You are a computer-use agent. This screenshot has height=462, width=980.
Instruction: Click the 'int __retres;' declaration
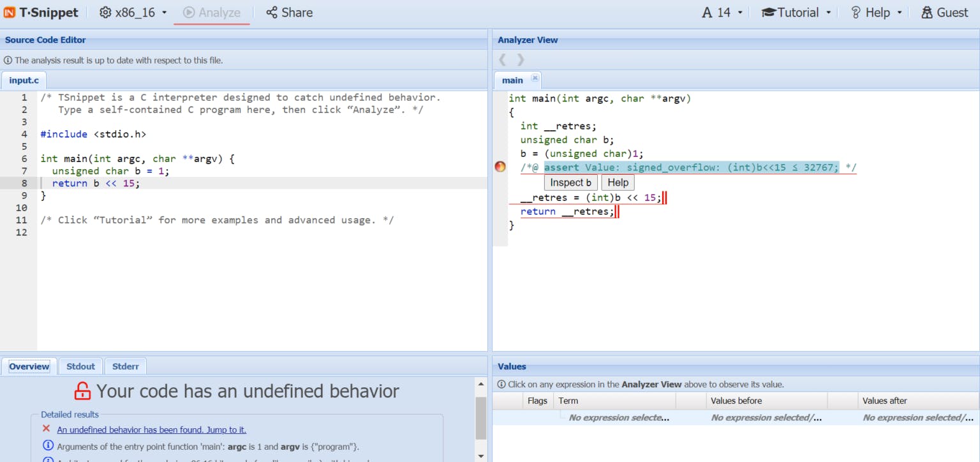click(558, 126)
